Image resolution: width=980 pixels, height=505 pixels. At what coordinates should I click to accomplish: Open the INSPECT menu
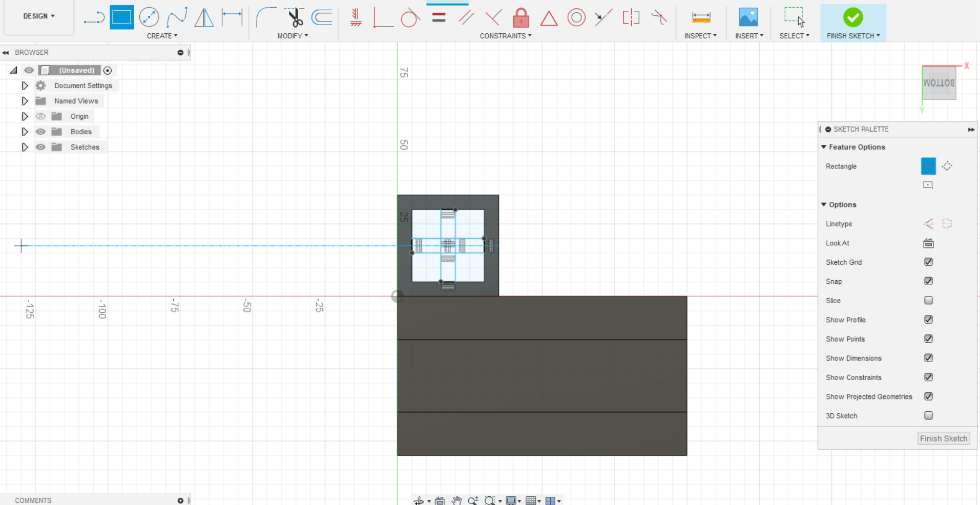[700, 36]
